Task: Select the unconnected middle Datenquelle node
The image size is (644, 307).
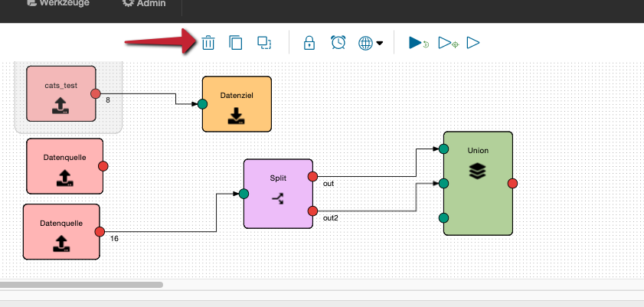Action: (64, 166)
